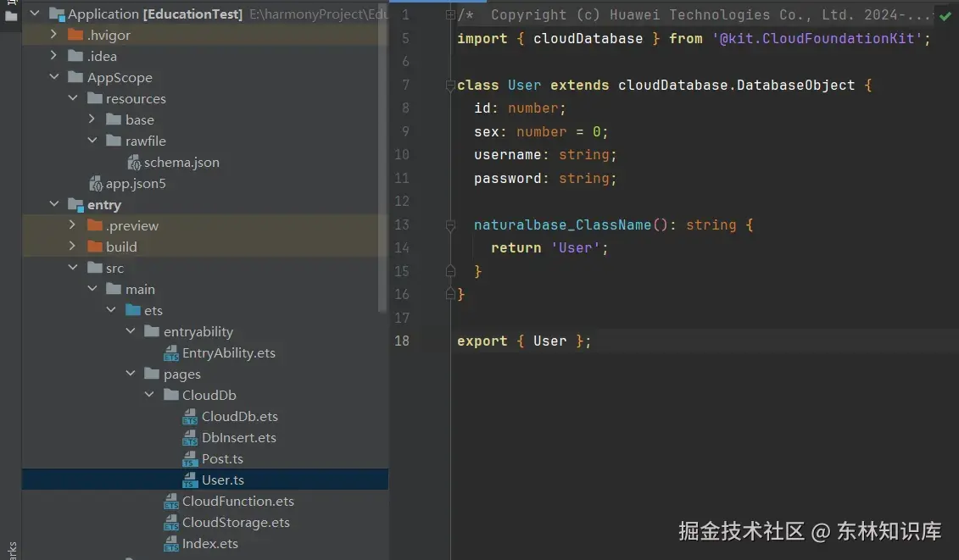The image size is (959, 560).
Task: Click the CloudDb.ets file icon
Action: point(190,417)
